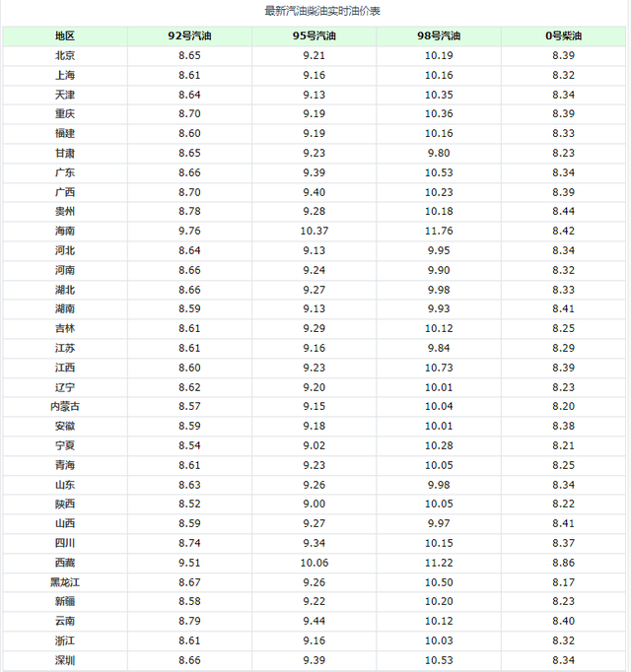The width and height of the screenshot is (631, 672).
Task: Select the 广东 region cell
Action: pyautogui.click(x=65, y=172)
